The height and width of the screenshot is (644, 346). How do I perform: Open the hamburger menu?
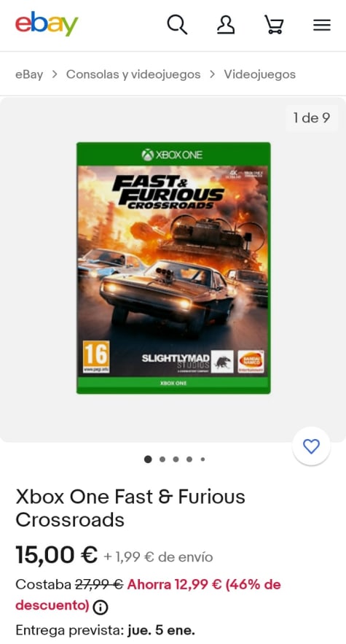coord(322,25)
